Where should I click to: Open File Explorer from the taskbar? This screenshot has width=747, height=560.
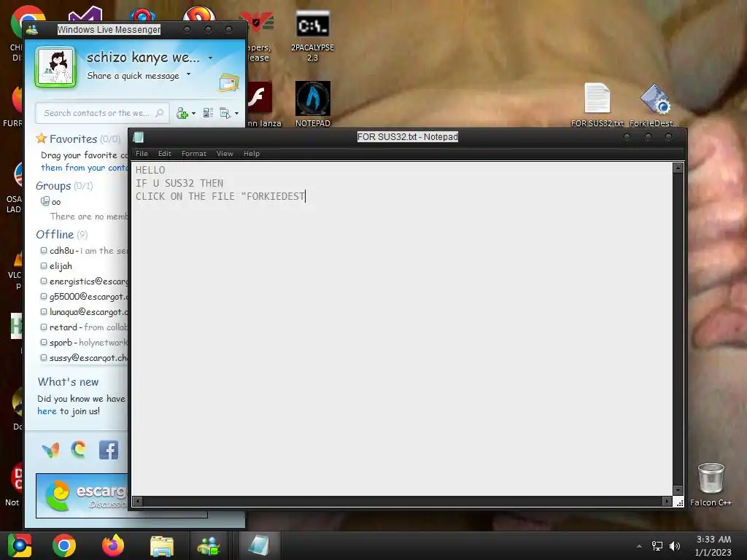pyautogui.click(x=162, y=546)
